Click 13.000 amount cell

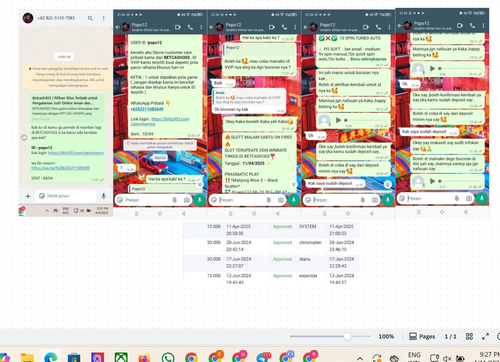tap(214, 276)
